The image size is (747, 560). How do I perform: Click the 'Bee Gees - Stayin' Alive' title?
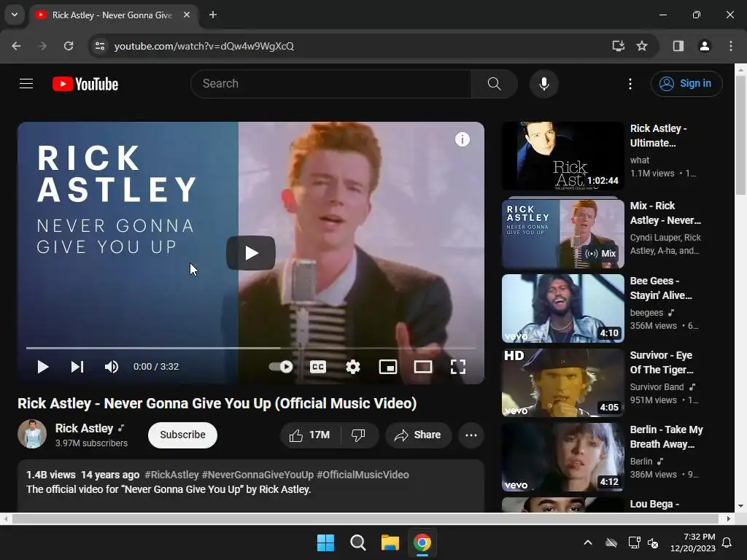pos(661,288)
